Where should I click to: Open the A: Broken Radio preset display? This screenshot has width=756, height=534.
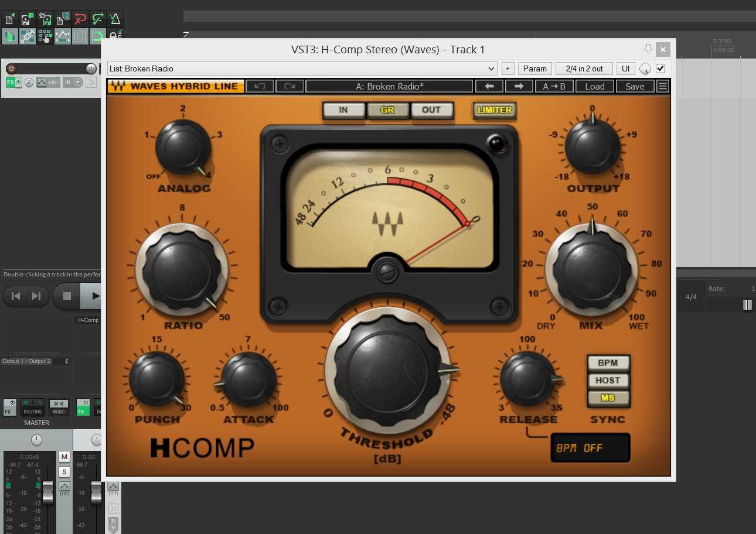pyautogui.click(x=389, y=87)
